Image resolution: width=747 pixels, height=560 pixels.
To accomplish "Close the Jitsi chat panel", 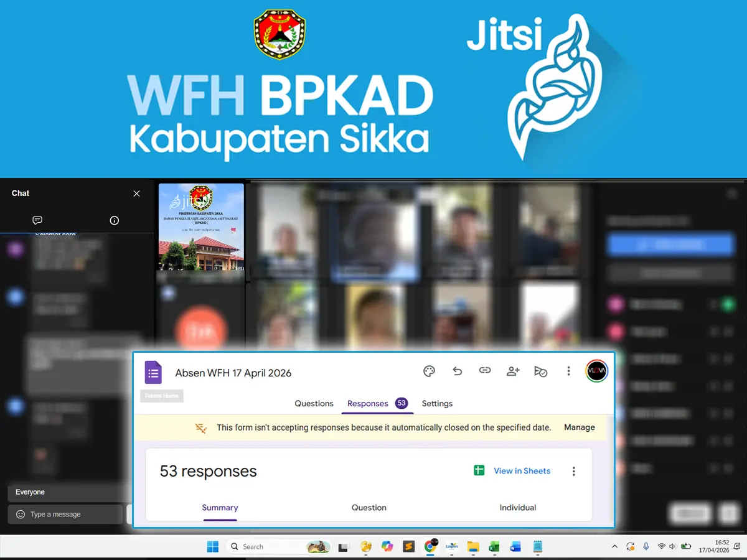I will [x=137, y=194].
